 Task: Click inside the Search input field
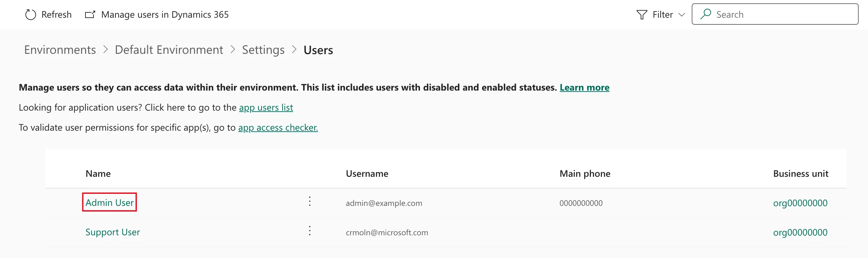775,14
